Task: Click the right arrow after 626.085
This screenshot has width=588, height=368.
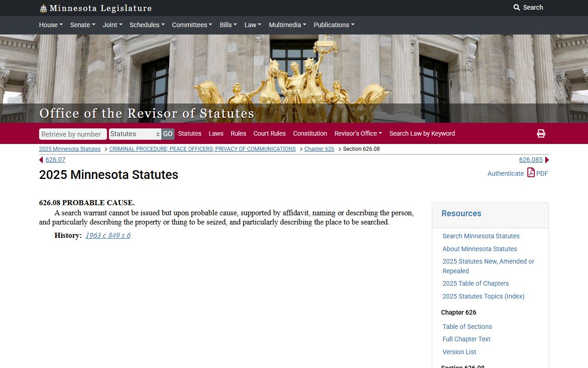Action: [547, 160]
